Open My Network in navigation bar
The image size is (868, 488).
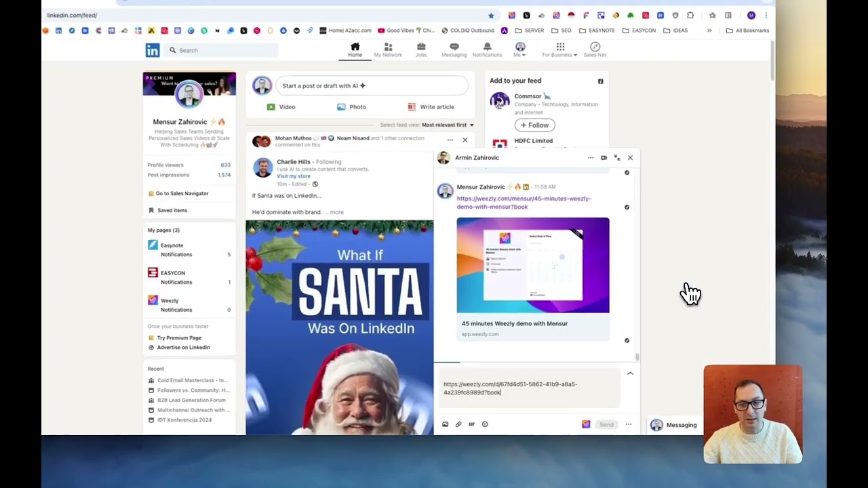click(x=388, y=50)
